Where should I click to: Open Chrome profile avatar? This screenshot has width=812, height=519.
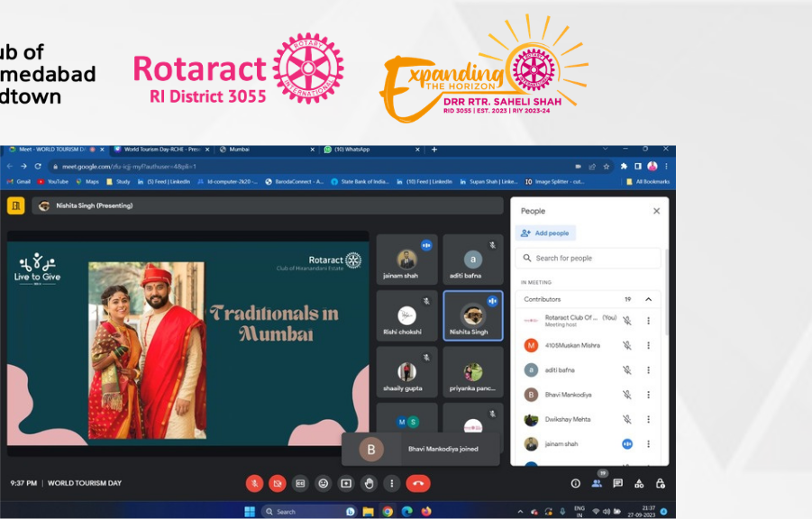pyautogui.click(x=652, y=167)
